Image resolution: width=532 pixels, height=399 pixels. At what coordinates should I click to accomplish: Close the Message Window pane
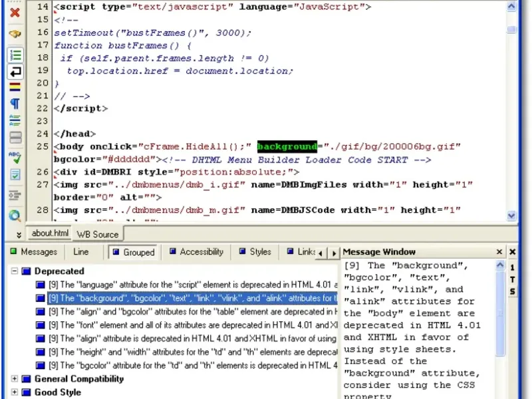tap(499, 252)
